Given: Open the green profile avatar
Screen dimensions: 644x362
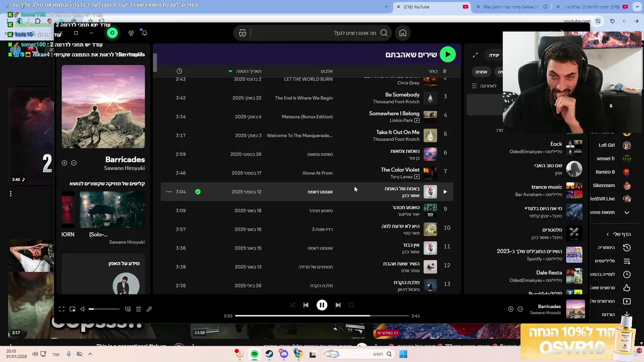Looking at the screenshot, I should pyautogui.click(x=112, y=33).
